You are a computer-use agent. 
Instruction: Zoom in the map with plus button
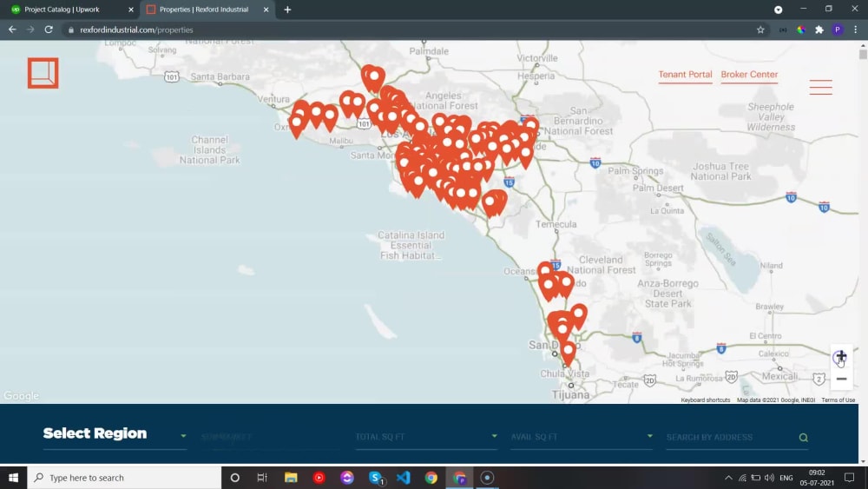[x=841, y=356]
